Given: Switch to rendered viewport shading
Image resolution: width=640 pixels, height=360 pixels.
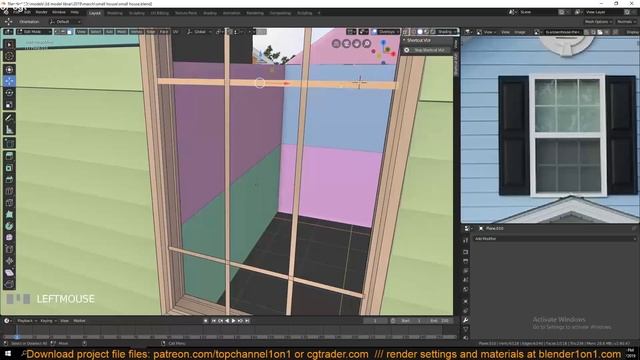Looking at the screenshot, I should (433, 32).
